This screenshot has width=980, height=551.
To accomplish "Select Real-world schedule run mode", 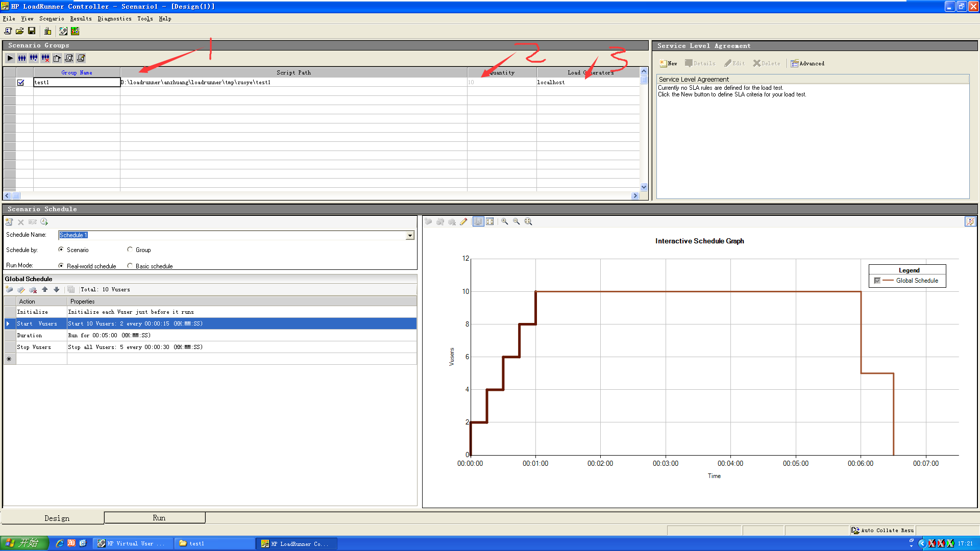I will [x=63, y=265].
